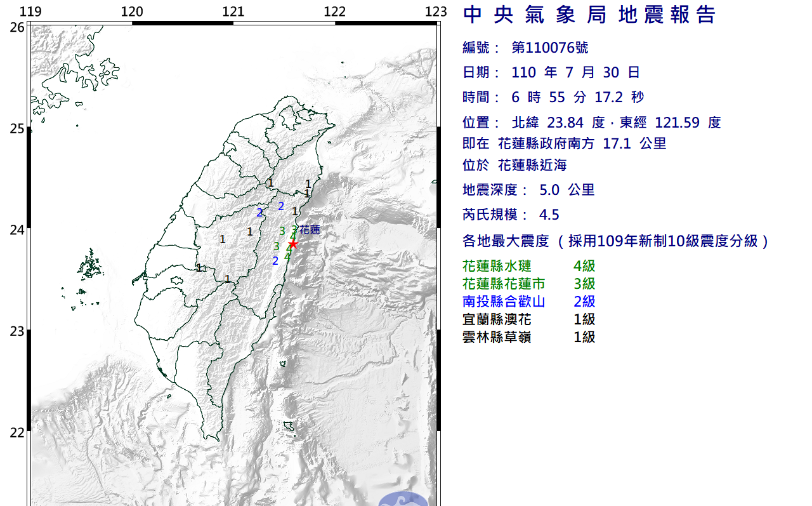The height and width of the screenshot is (506, 812).
Task: Click the longitude axis label 120
Action: pos(132,11)
